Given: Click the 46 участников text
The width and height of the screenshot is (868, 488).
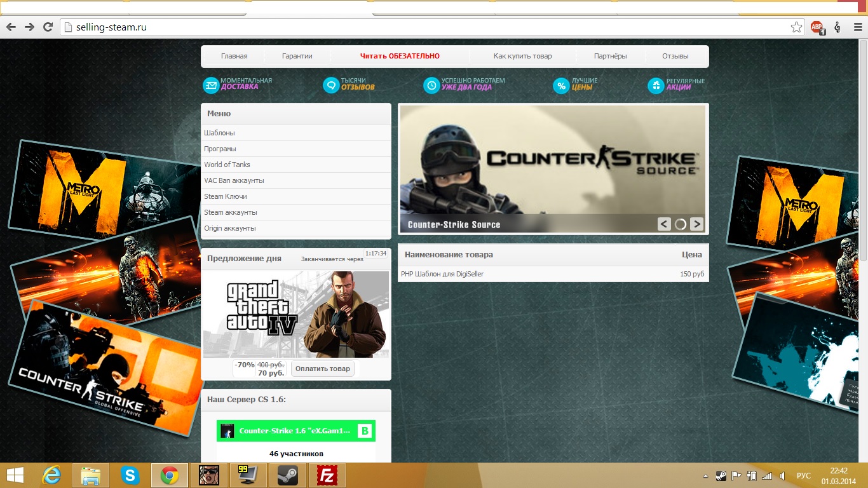Looking at the screenshot, I should 296,454.
